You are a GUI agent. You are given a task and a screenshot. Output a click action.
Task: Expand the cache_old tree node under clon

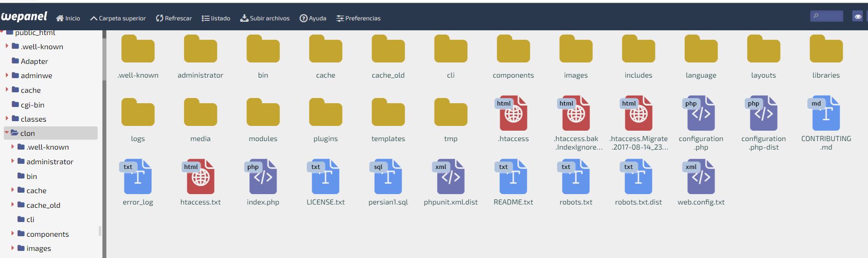pyautogui.click(x=12, y=205)
